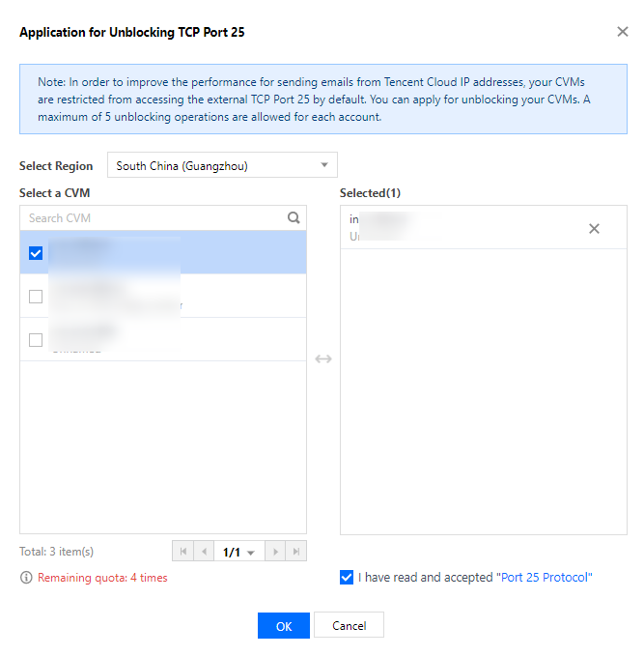644x656 pixels.
Task: Uncheck the first CVM in the list
Action: (x=36, y=253)
